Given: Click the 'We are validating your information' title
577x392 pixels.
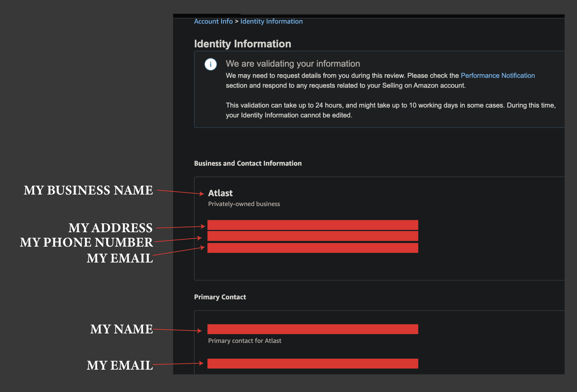Looking at the screenshot, I should [293, 64].
